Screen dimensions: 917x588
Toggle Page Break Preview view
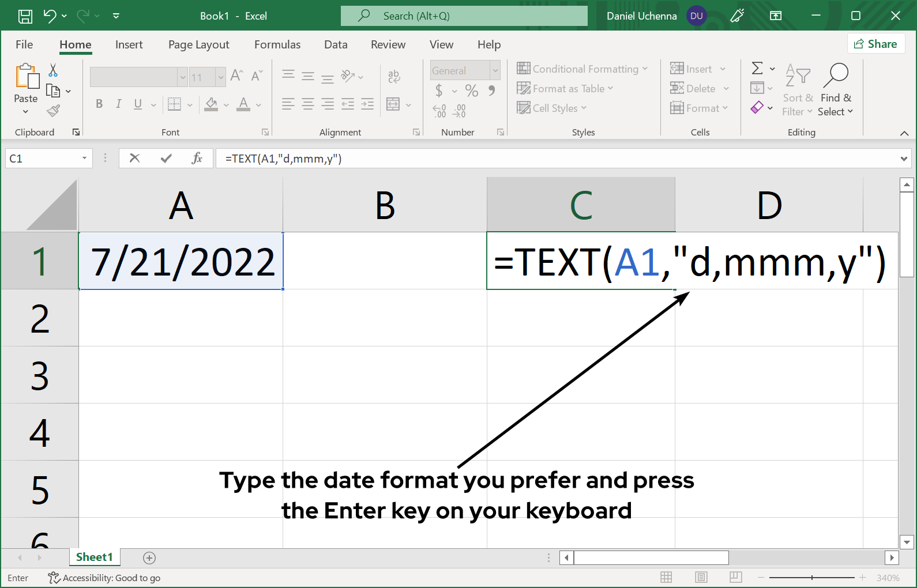[x=735, y=578]
